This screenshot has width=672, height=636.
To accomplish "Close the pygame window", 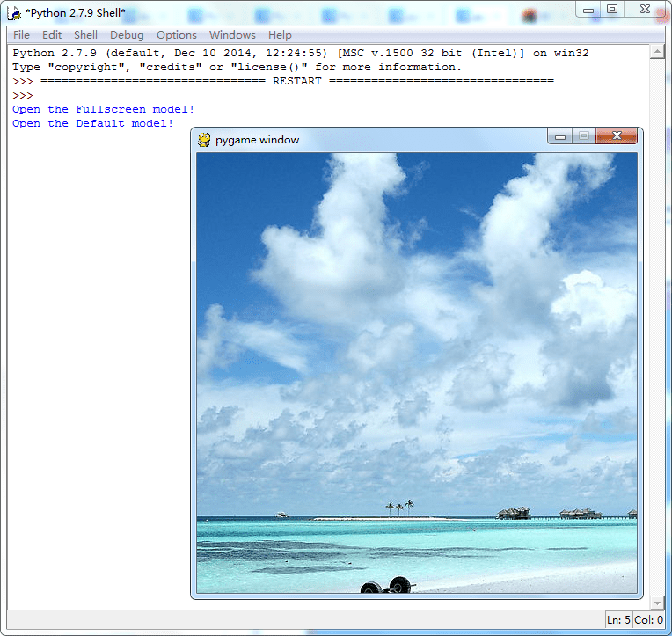I will pyautogui.click(x=617, y=135).
